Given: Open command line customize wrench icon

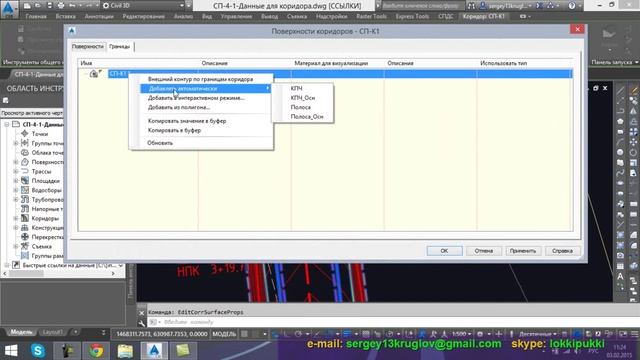Looking at the screenshot, I should [x=141, y=323].
